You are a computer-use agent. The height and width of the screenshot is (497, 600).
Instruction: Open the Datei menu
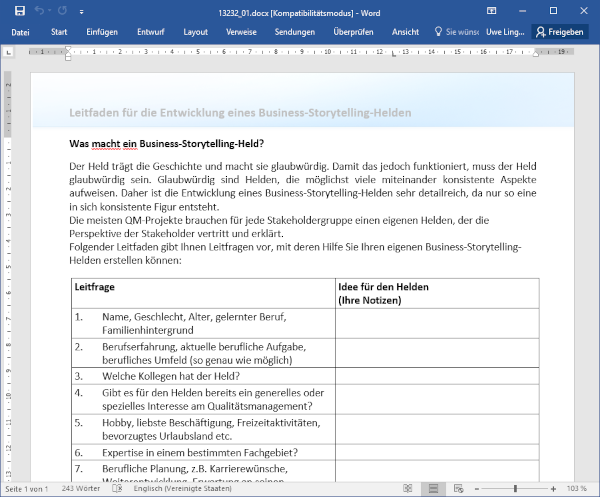coord(20,32)
